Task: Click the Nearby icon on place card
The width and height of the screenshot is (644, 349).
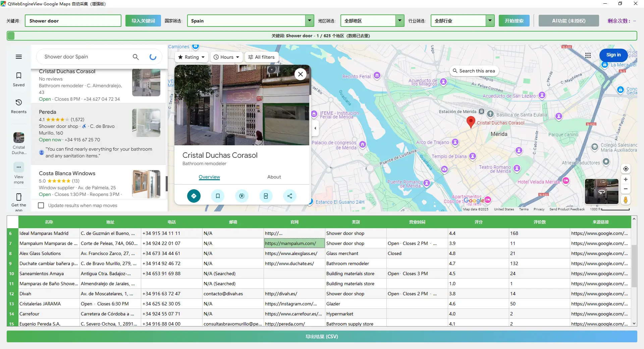Action: click(x=242, y=196)
